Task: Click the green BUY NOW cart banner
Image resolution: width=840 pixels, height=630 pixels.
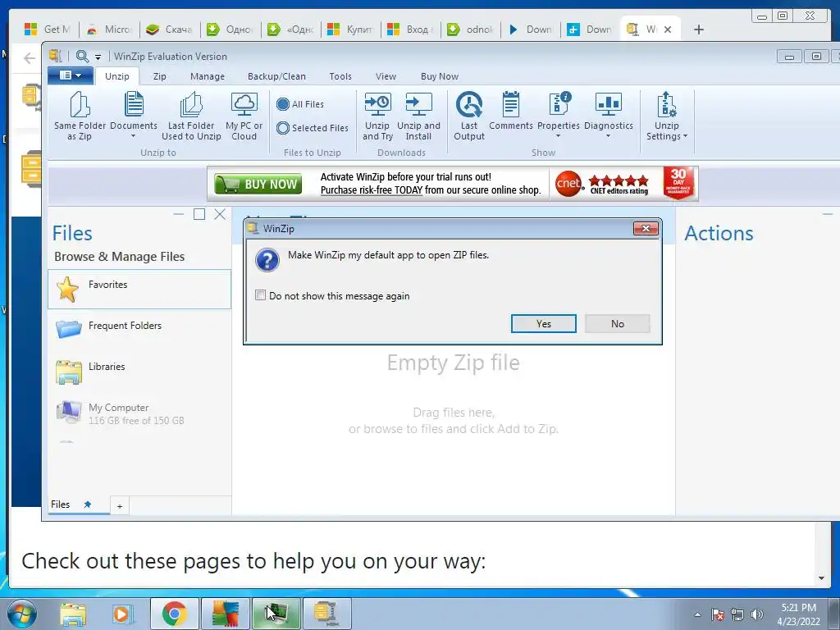Action: (x=258, y=184)
